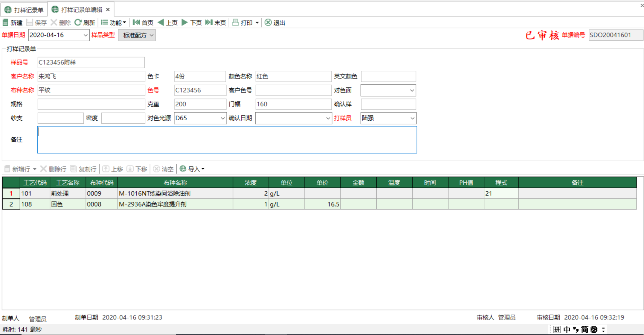Expand the 打印 dropdown arrow
The height and width of the screenshot is (335, 644).
257,23
